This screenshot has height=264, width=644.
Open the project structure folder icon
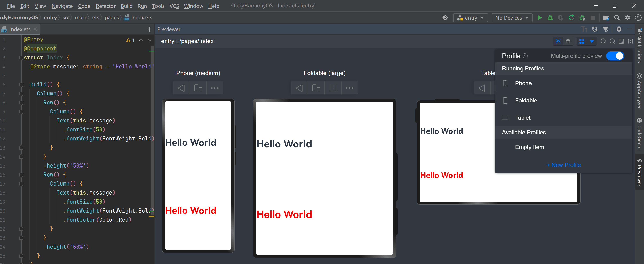[x=606, y=18]
